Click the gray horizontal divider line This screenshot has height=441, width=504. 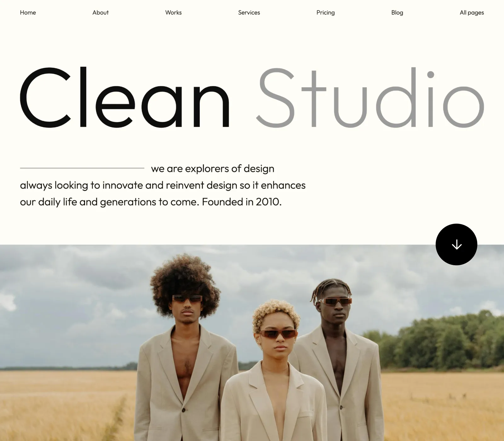pos(82,168)
